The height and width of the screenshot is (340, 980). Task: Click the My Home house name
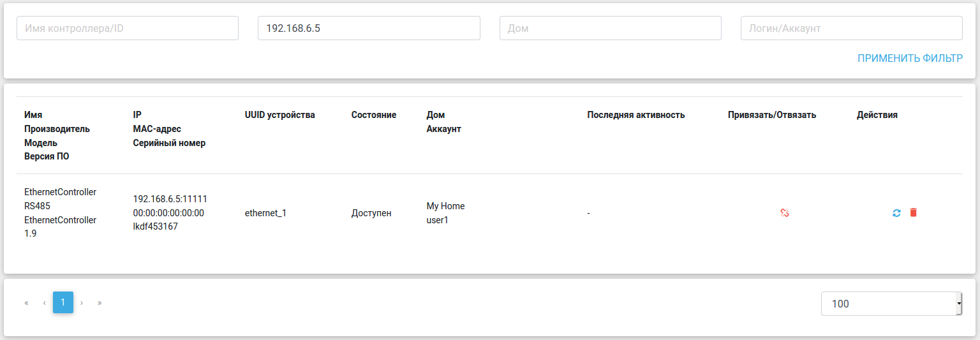[445, 206]
